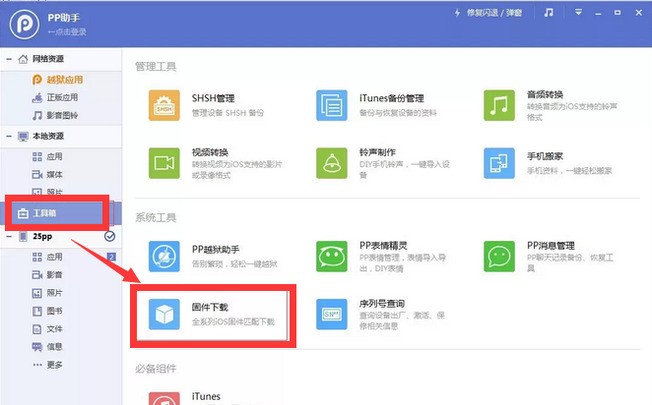Open the 序列号查询 SN icon
Viewport: 652px width, 405px height.
tap(331, 314)
